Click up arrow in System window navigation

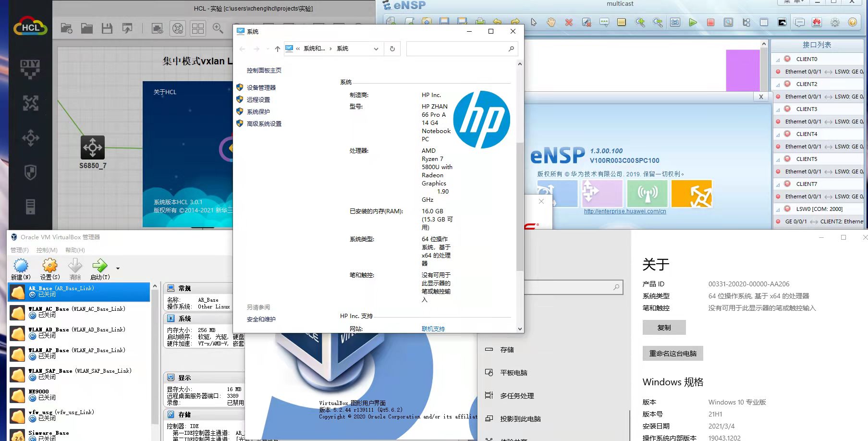pos(278,49)
